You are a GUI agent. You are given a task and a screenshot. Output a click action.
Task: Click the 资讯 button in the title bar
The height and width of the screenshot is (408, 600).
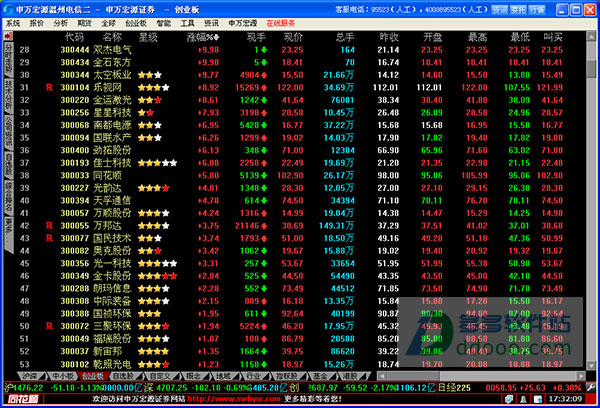tap(499, 10)
